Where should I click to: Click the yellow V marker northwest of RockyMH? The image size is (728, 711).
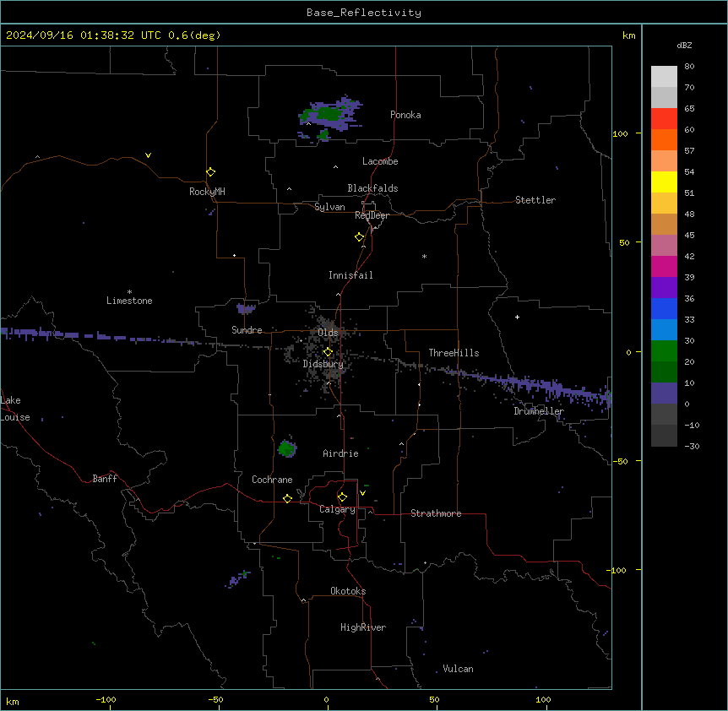148,155
